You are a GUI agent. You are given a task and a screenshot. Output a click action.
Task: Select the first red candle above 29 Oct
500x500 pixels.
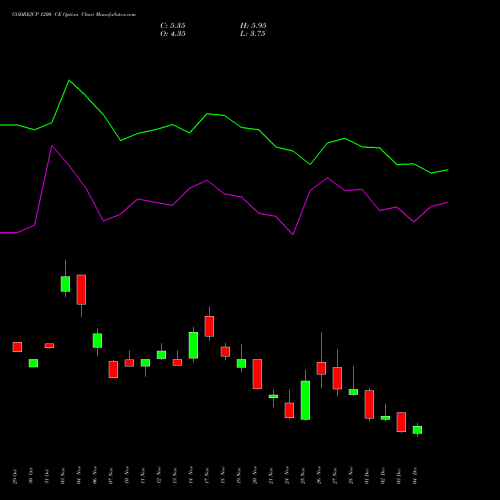click(x=17, y=347)
